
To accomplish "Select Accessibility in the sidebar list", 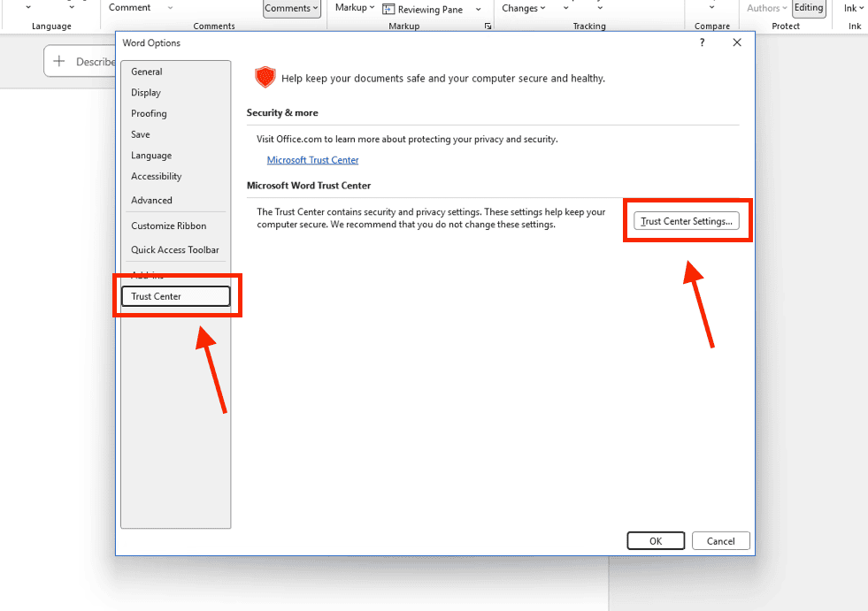I will pos(156,177).
